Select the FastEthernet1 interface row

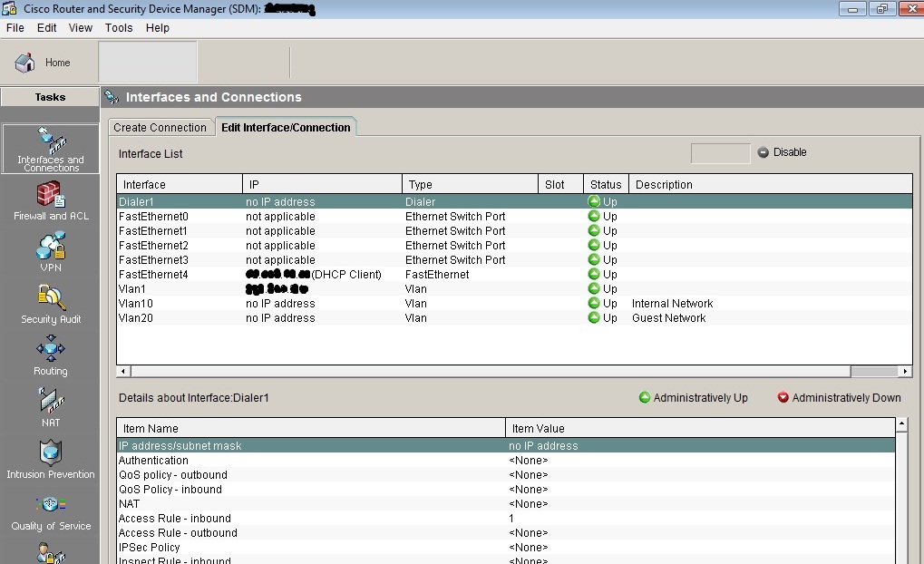(514, 231)
